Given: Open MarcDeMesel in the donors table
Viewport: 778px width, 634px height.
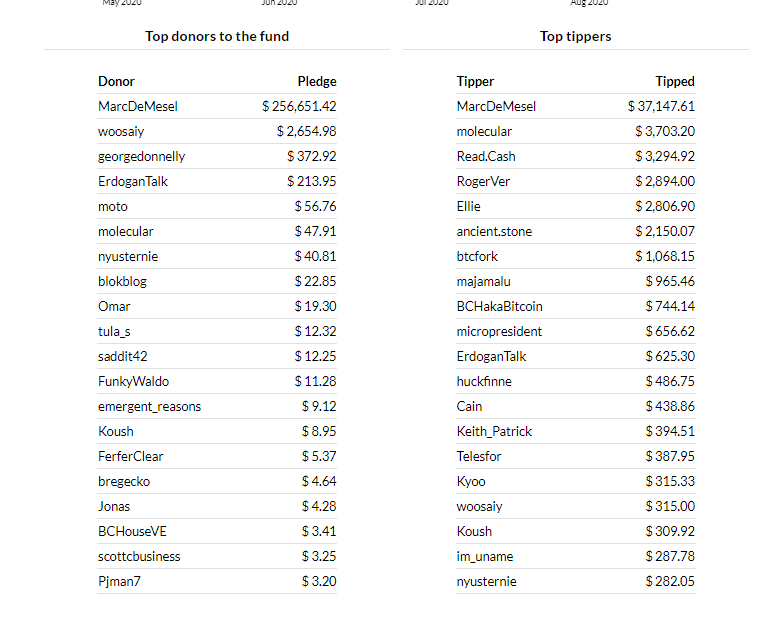Looking at the screenshot, I should pyautogui.click(x=137, y=106).
